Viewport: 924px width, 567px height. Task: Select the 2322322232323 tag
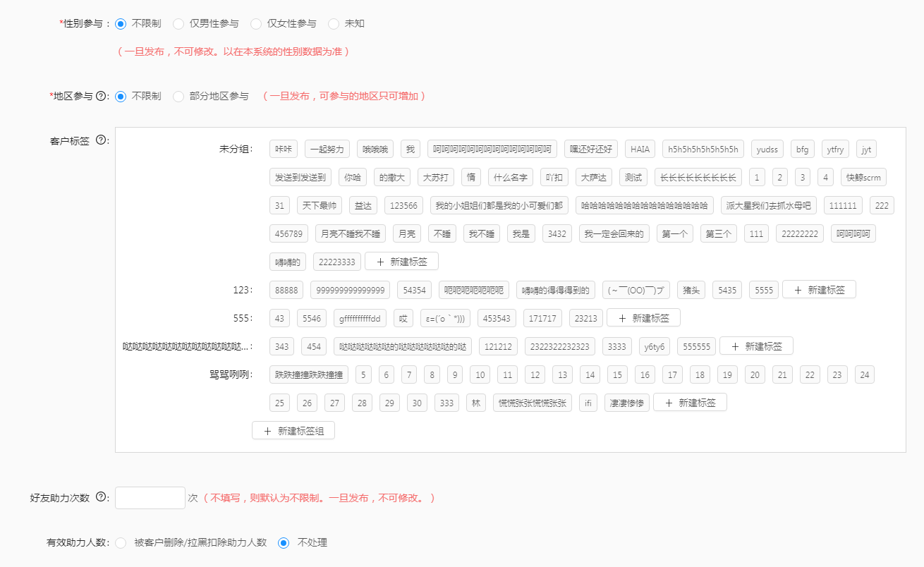[x=561, y=346]
